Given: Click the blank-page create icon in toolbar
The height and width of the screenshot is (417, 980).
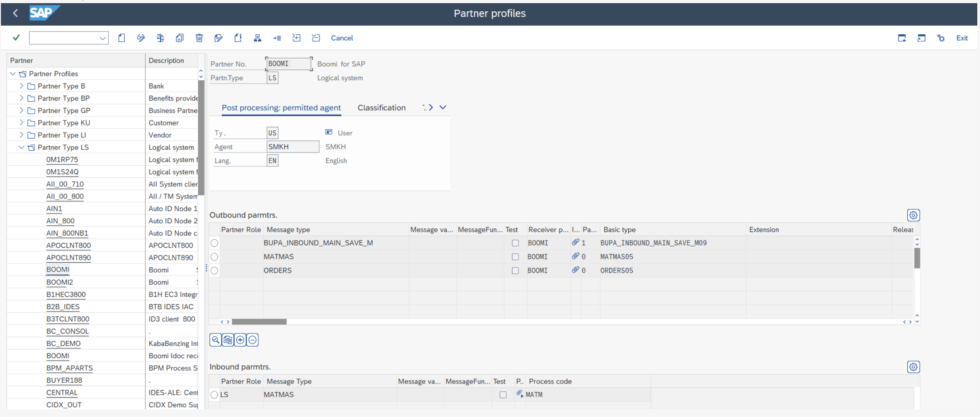Looking at the screenshot, I should [x=121, y=38].
